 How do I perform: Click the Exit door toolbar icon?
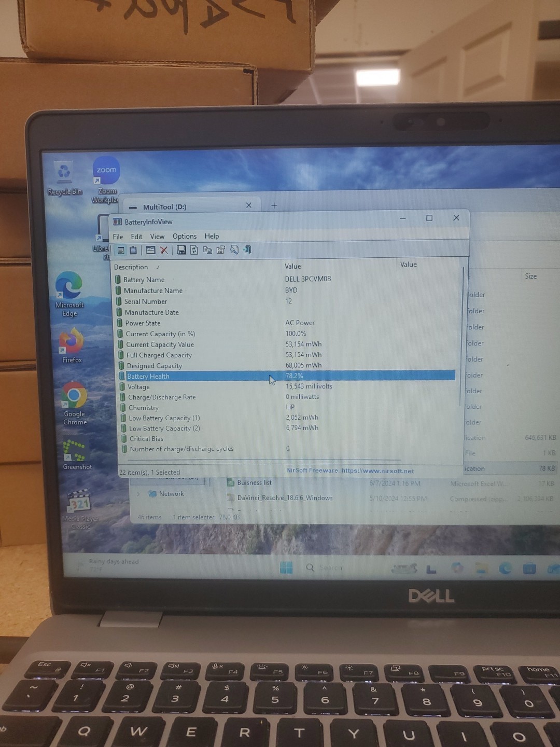click(247, 250)
